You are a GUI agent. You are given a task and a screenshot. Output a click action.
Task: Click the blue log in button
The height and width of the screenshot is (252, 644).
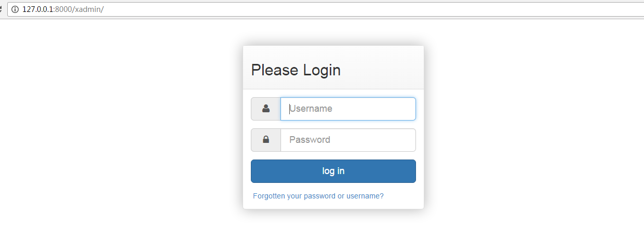pos(333,171)
